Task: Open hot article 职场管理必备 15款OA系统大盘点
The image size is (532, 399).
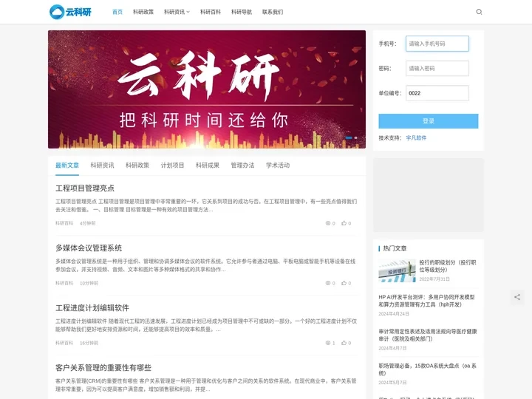Action: pos(428,369)
